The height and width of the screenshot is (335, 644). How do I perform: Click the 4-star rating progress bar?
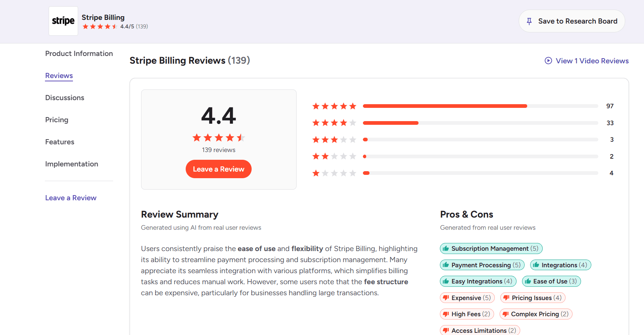(480, 123)
